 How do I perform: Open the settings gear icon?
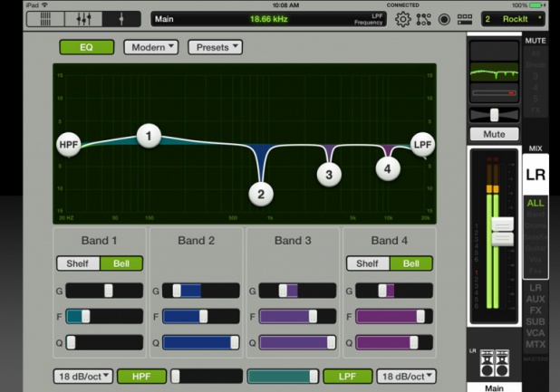[x=403, y=19]
